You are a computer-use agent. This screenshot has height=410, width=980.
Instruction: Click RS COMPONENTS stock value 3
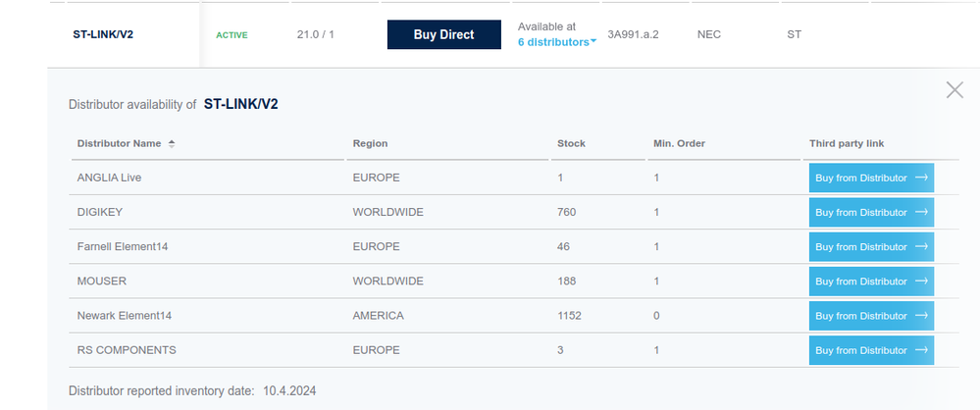560,350
